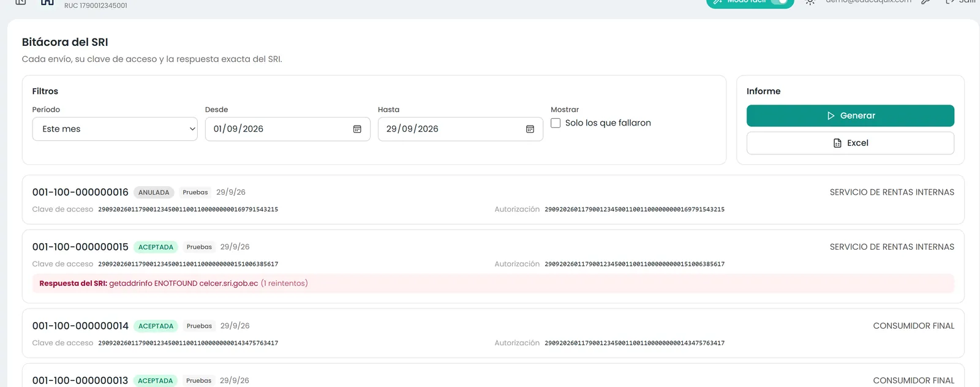Check the 'Solo los que fallaron' checkbox
Screen dimensions: 980x387
click(x=556, y=123)
